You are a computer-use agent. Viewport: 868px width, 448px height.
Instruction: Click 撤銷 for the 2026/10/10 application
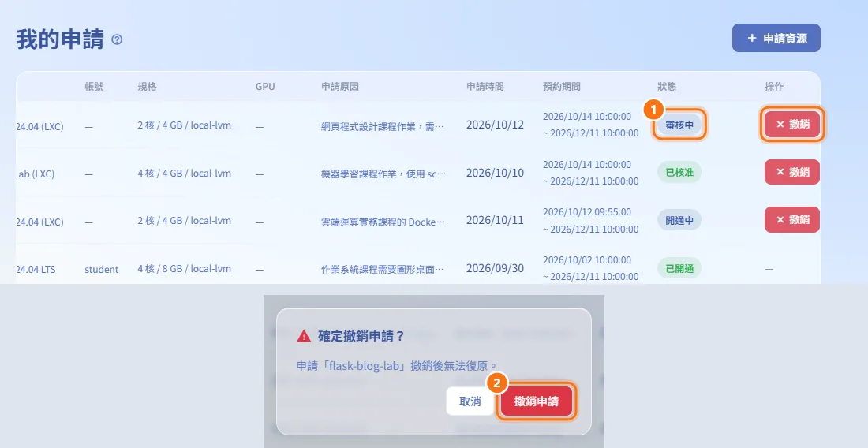coord(792,172)
